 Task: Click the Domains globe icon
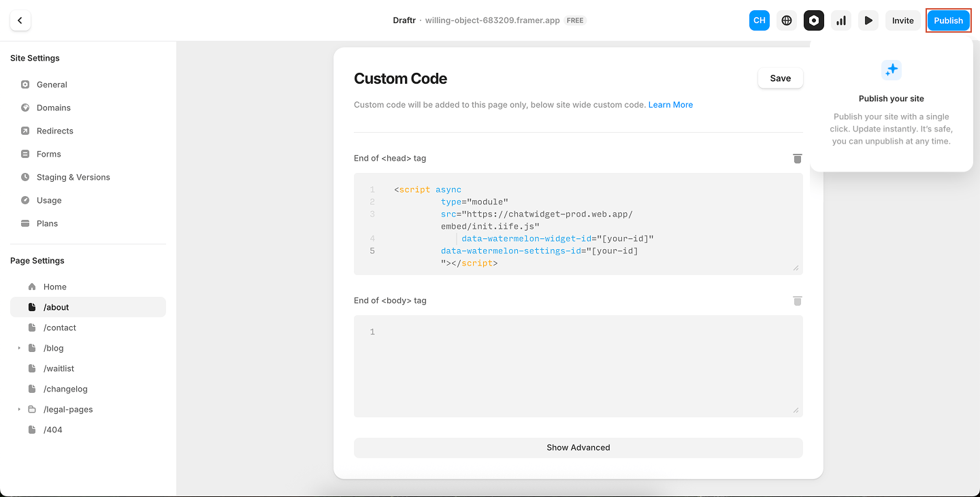pos(25,108)
